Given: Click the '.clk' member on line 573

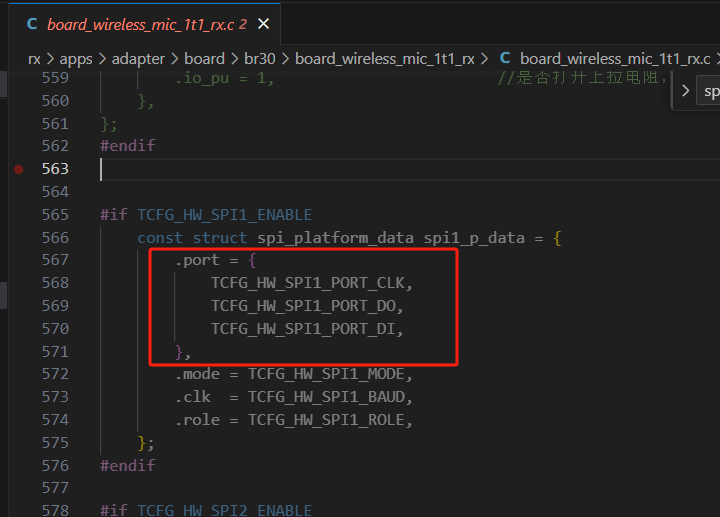Looking at the screenshot, I should pos(193,397).
